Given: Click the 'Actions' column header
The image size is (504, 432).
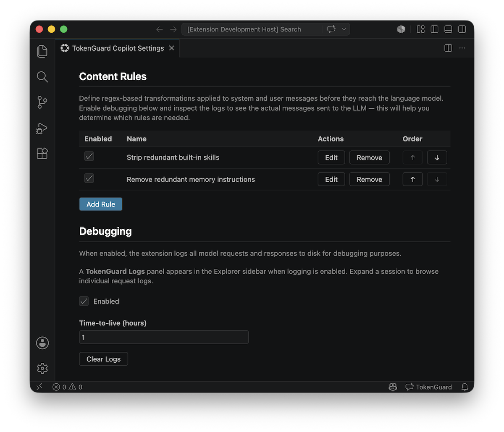Looking at the screenshot, I should click(331, 139).
